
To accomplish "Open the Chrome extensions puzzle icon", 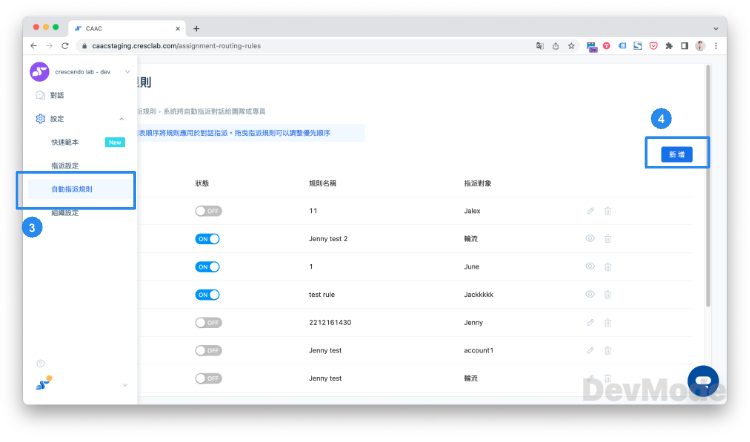I will 668,46.
